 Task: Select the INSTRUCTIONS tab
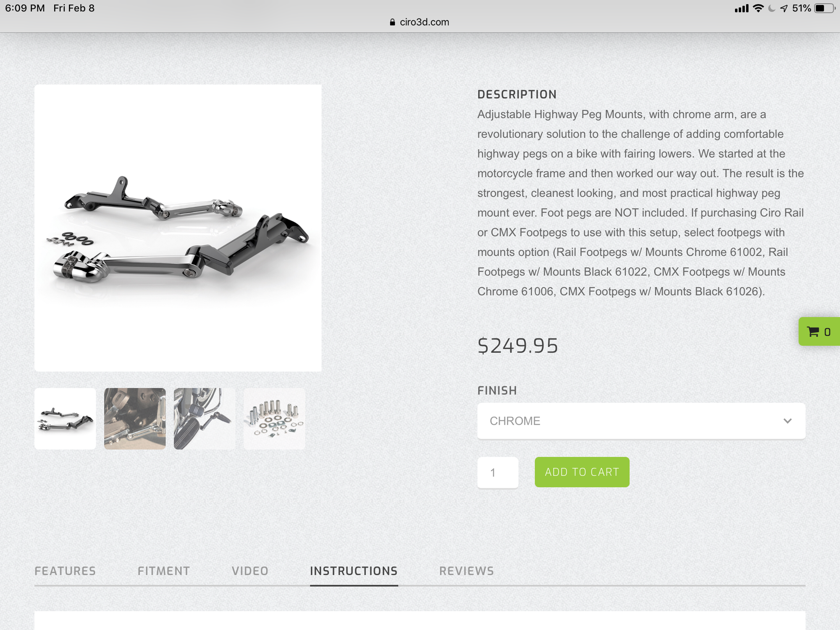click(354, 571)
